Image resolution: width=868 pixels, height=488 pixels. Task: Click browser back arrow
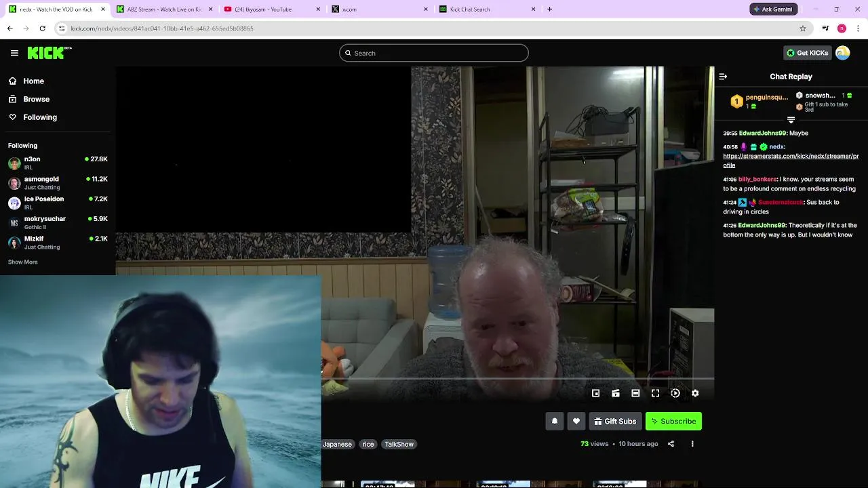[9, 28]
